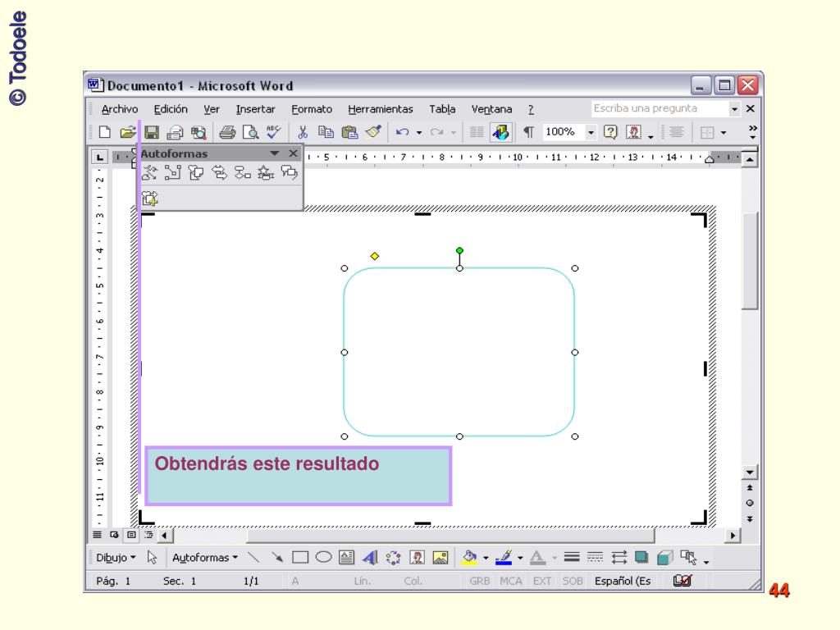Viewport: 840px width, 630px height.
Task: Insert WordArt object
Action: pos(370,558)
